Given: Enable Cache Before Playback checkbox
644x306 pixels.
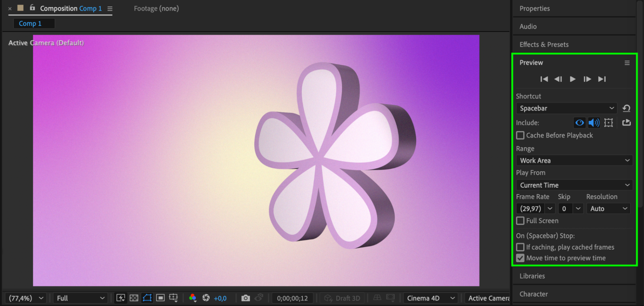Looking at the screenshot, I should point(520,135).
